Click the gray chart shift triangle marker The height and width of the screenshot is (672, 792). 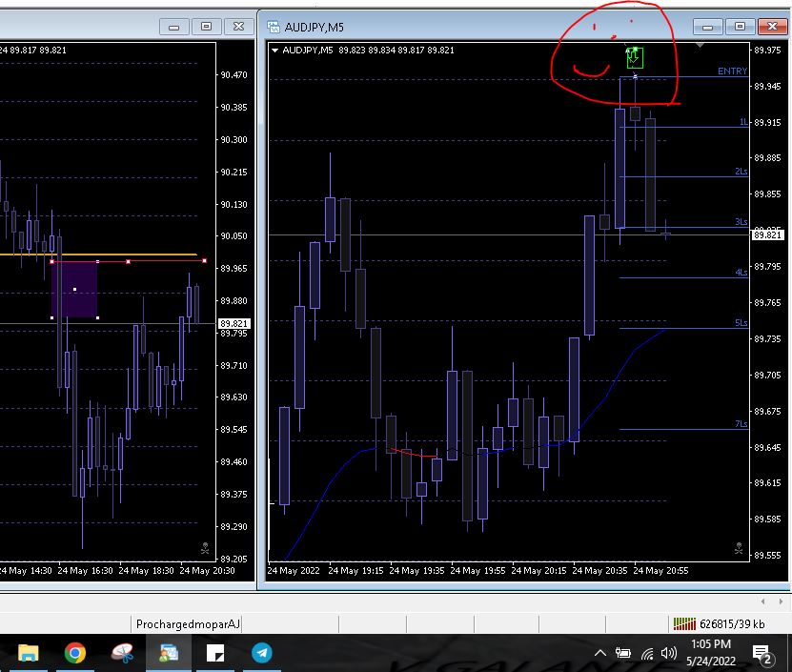[700, 46]
